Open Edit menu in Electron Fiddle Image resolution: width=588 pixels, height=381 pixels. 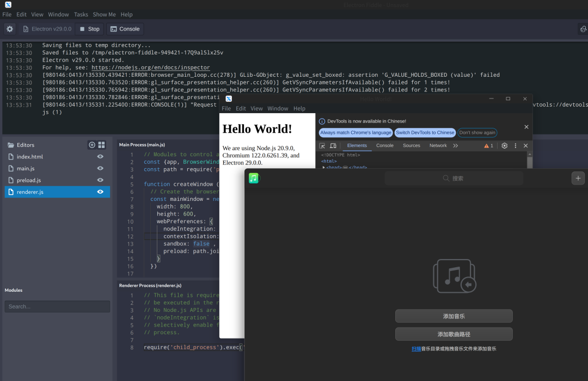[21, 14]
